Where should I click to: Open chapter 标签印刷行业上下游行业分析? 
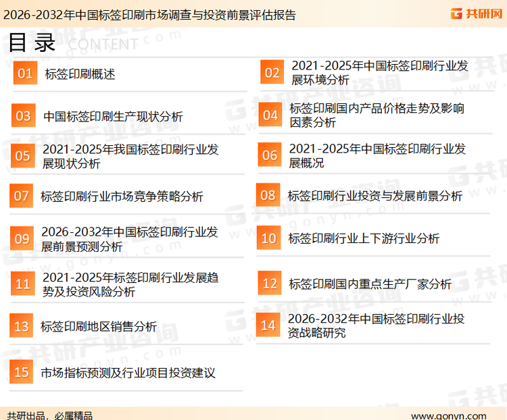click(364, 238)
